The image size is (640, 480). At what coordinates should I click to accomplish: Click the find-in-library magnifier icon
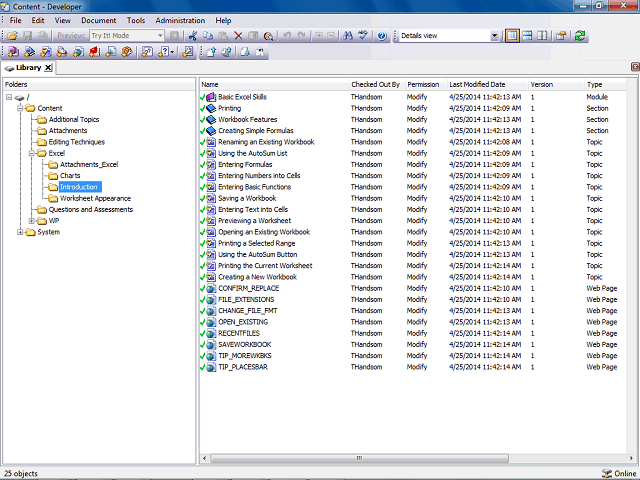tap(268, 36)
